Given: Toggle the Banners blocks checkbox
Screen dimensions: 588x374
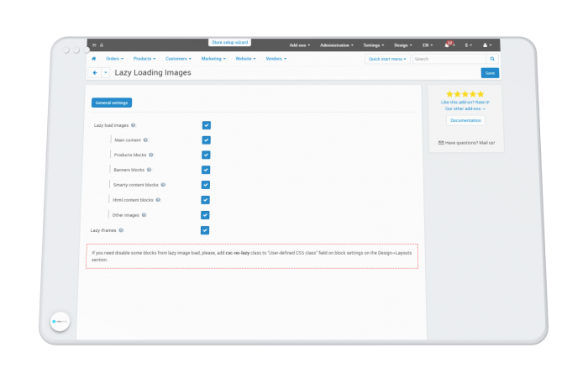Looking at the screenshot, I should tap(206, 170).
